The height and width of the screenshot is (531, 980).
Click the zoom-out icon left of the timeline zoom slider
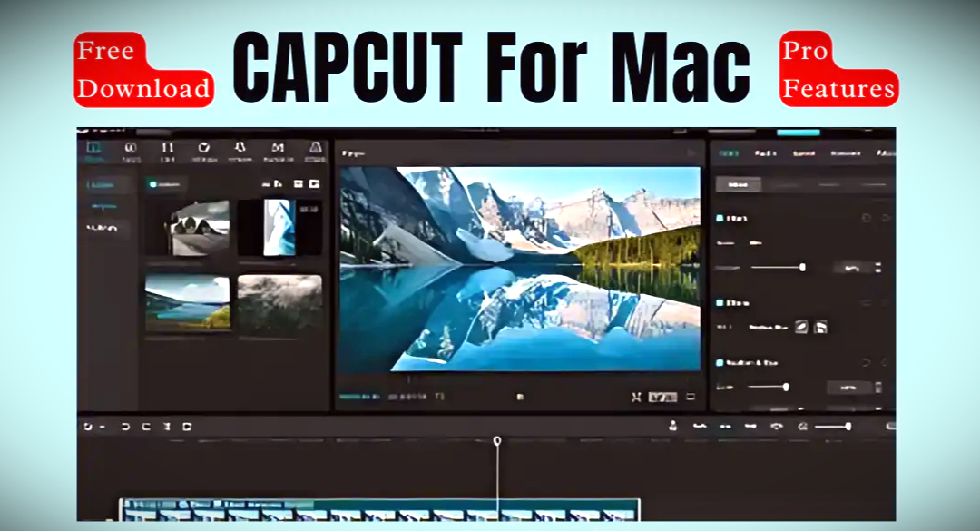[x=803, y=427]
